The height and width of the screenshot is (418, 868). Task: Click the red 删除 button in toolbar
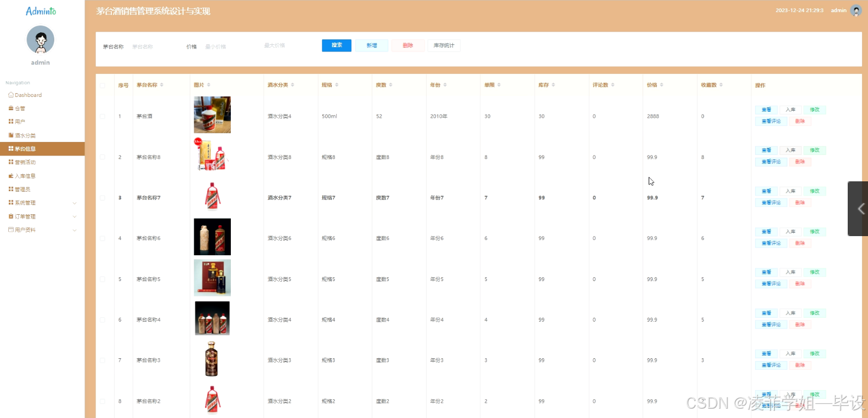(408, 45)
